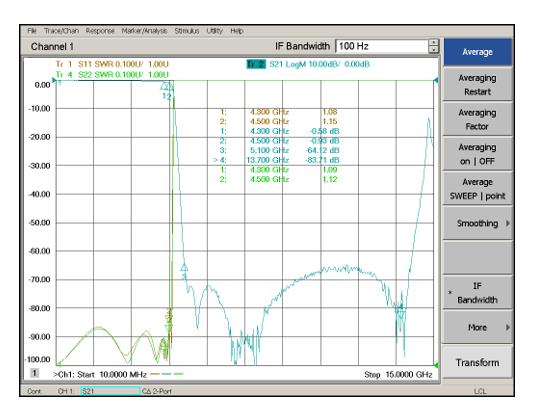
Task: Click marker 1 triangle at 4.3 GHz
Action: click(x=164, y=86)
